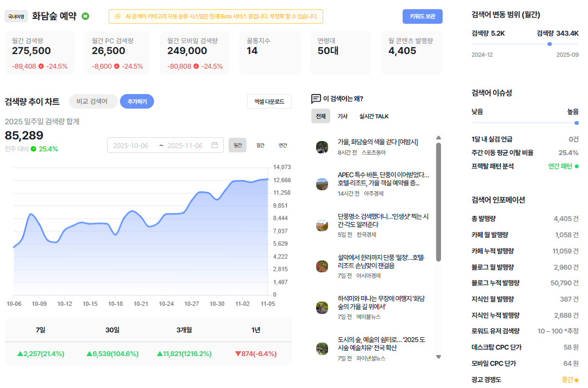Click 키워드 보관 button
588x388 pixels.
[x=422, y=17]
